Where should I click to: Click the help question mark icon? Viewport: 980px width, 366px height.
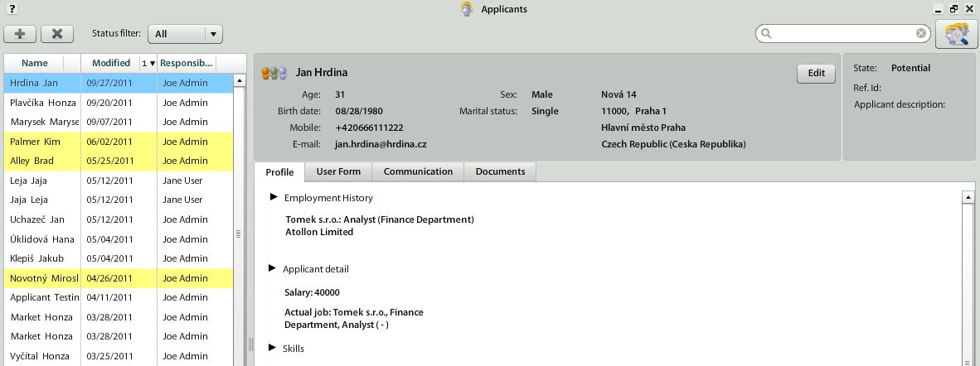pos(12,8)
